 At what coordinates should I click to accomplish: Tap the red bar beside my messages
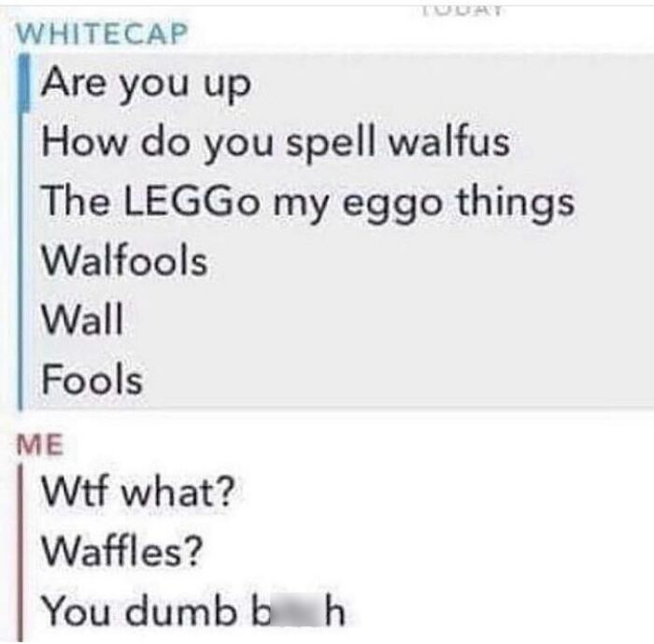pyautogui.click(x=20, y=553)
